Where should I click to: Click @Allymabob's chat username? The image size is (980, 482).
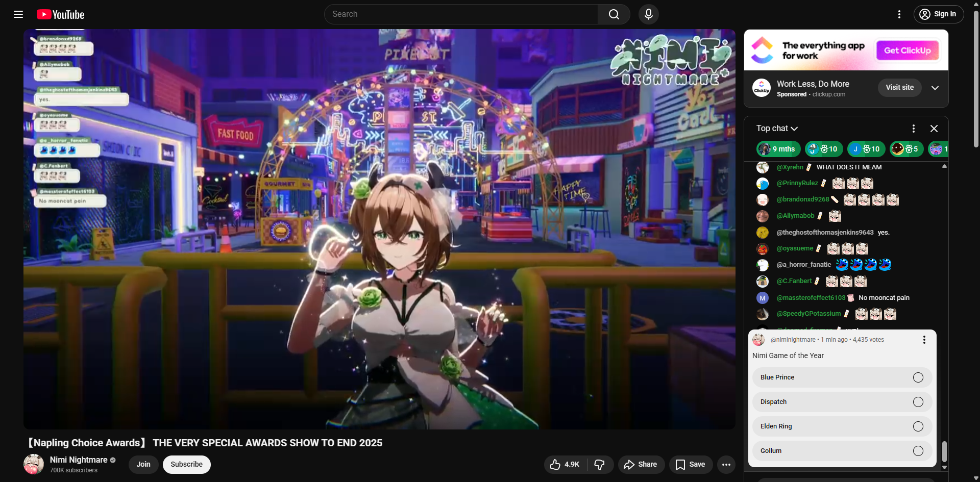tap(796, 216)
